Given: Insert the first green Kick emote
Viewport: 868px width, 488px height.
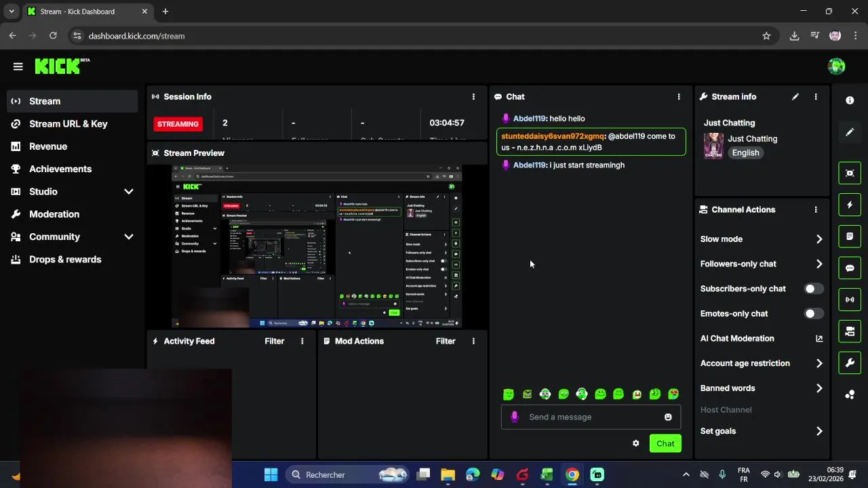Looking at the screenshot, I should tap(509, 394).
